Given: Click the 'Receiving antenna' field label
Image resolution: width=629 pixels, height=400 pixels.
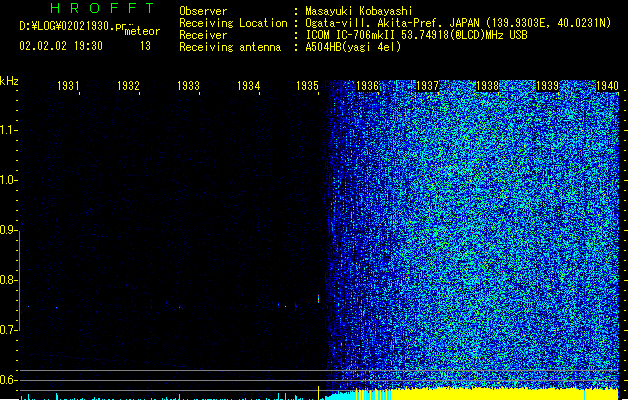Looking at the screenshot, I should click(x=230, y=47).
